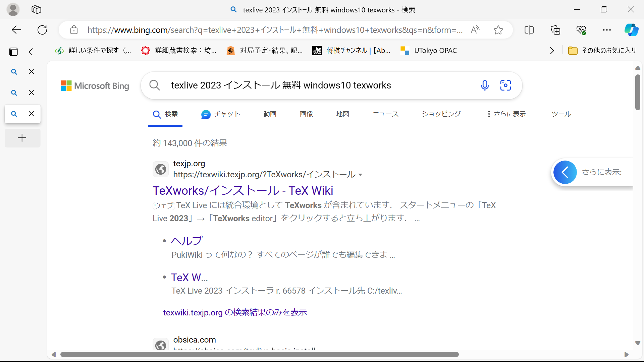Add this page to favorites with the star
The height and width of the screenshot is (362, 644).
pos(498,30)
